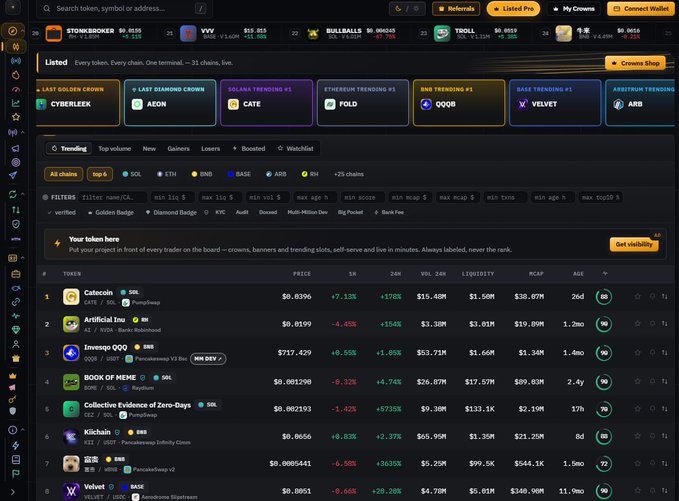
Task: Toggle the Audit filter
Action: pos(242,212)
